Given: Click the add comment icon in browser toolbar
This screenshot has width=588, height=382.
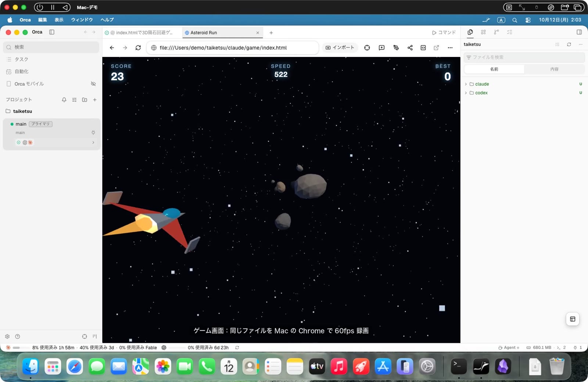Looking at the screenshot, I should [x=381, y=48].
